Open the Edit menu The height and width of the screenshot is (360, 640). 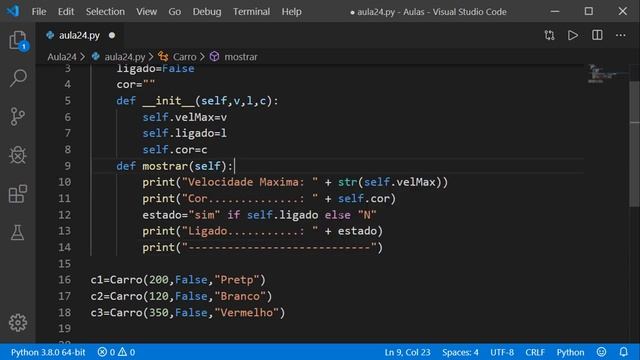(x=66, y=11)
